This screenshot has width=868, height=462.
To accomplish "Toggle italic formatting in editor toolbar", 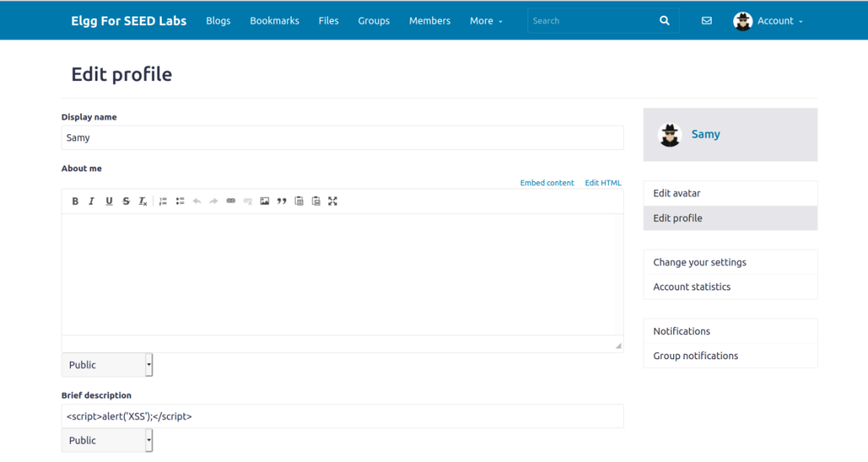I will 92,202.
